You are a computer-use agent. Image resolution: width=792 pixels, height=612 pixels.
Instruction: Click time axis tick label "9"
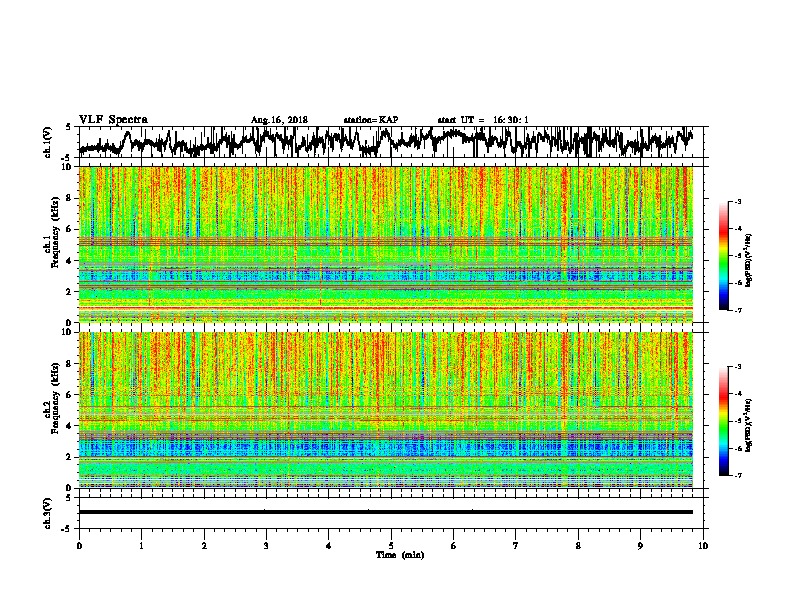pyautogui.click(x=640, y=546)
